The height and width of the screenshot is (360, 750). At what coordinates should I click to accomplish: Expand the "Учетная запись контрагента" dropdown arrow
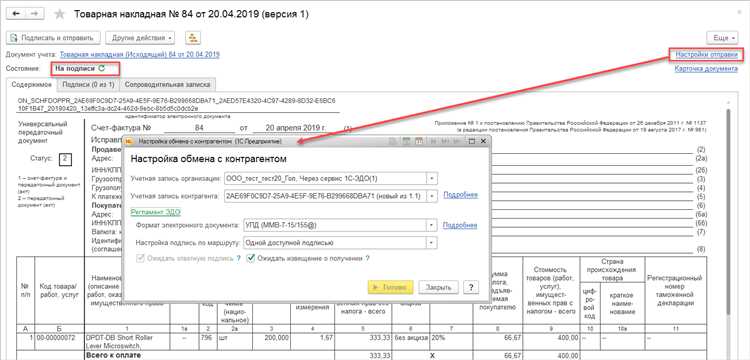[x=432, y=196]
